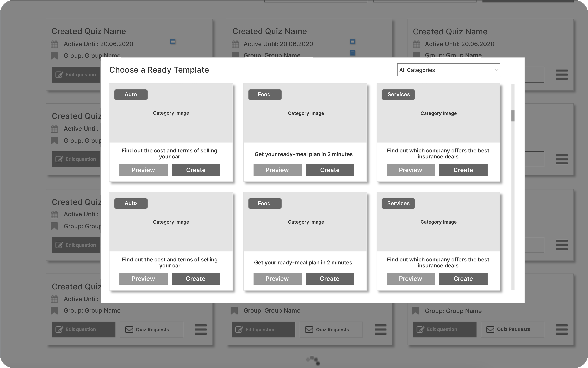Screen dimensions: 588x368
Task: Click calendar icon on top-left quiz card
Action: click(x=54, y=44)
